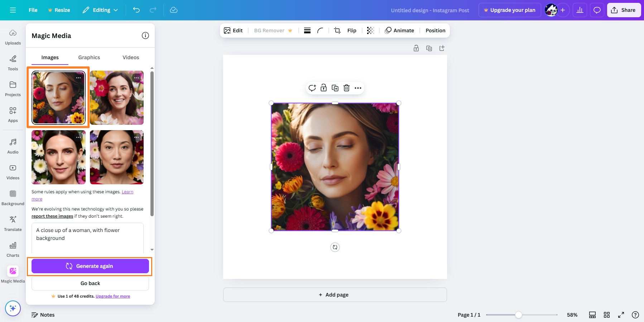
Task: Open Background in the sidebar
Action: (x=13, y=198)
